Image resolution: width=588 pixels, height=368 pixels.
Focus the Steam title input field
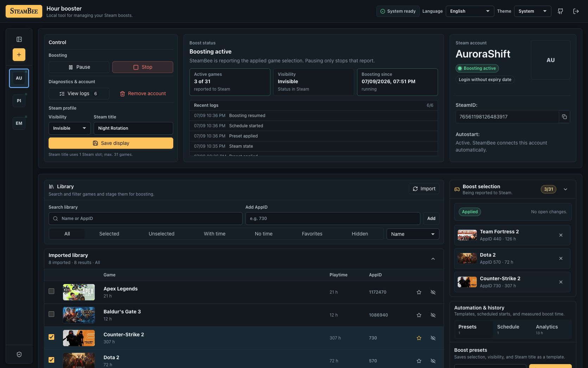133,128
